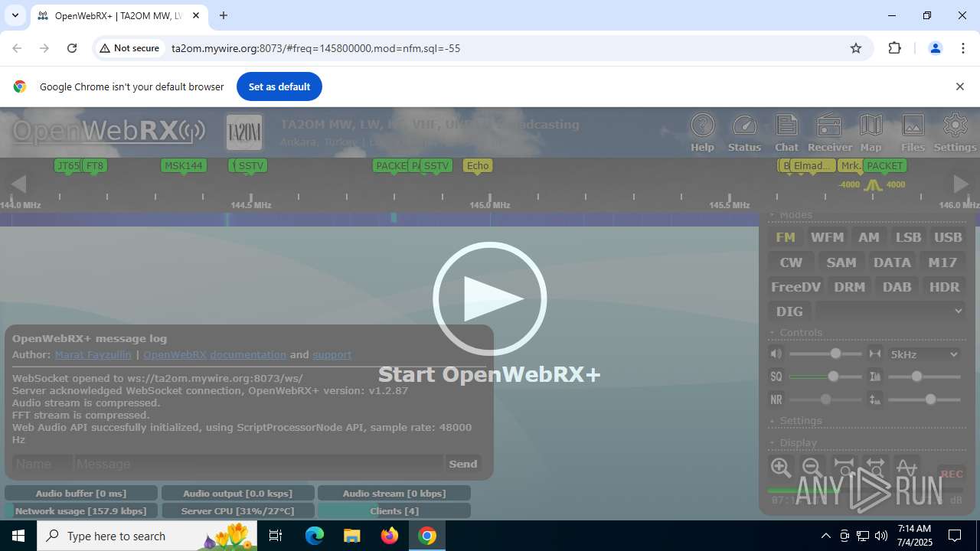Adjust the squelch level slider
980x551 pixels.
click(x=825, y=377)
